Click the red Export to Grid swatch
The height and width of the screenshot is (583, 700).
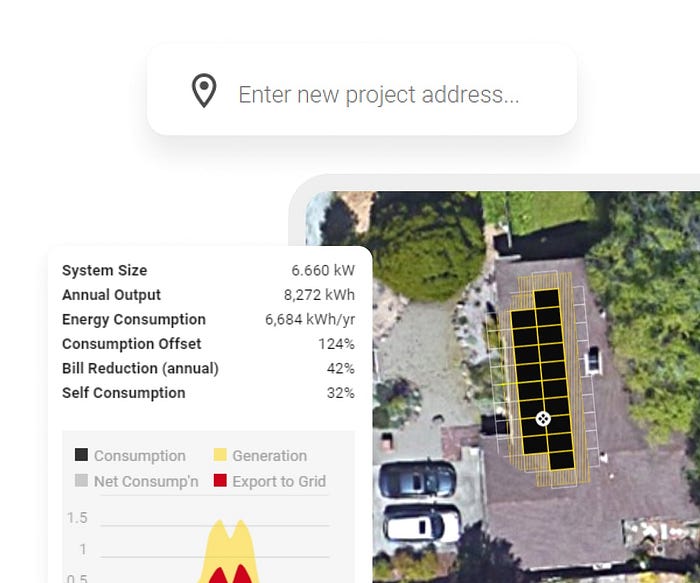click(220, 480)
